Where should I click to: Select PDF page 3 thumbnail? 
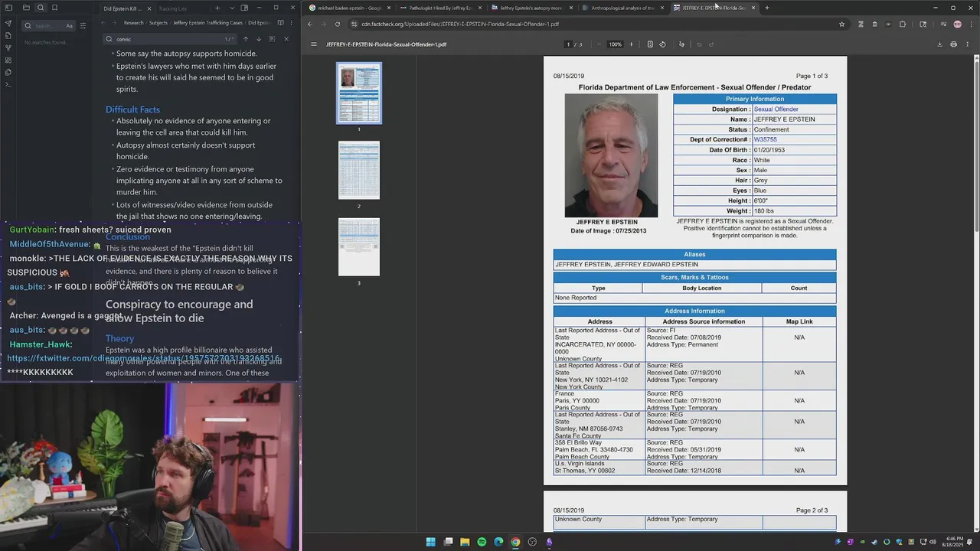coord(359,247)
